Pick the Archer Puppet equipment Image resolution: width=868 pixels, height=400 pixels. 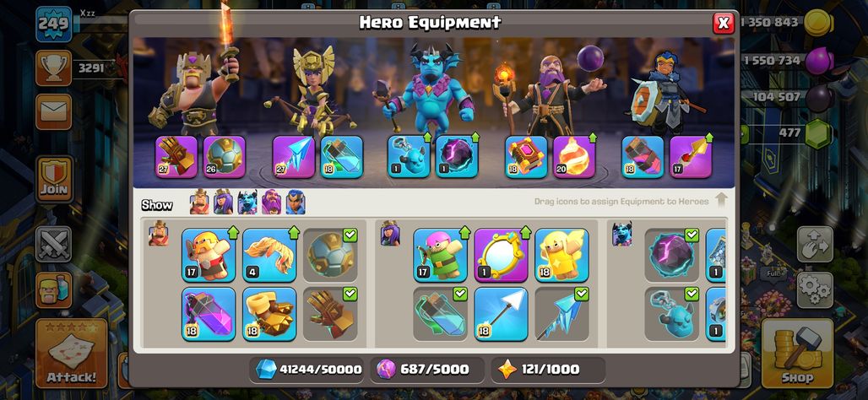440,255
